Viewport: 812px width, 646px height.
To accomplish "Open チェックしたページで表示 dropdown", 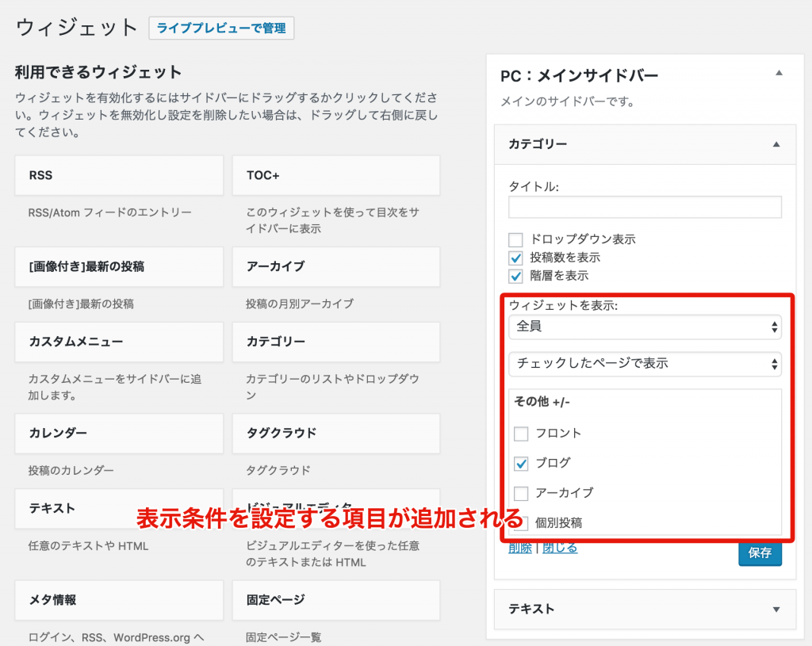I will 645,364.
